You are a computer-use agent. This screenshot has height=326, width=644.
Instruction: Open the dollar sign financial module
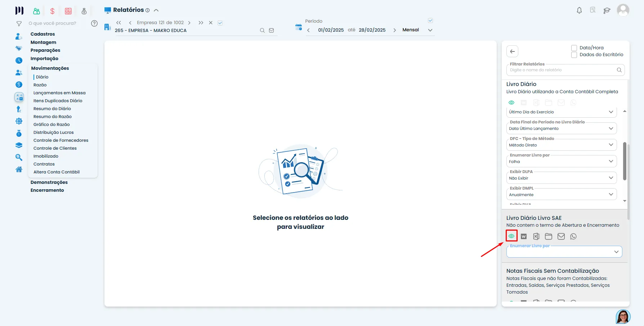click(52, 11)
